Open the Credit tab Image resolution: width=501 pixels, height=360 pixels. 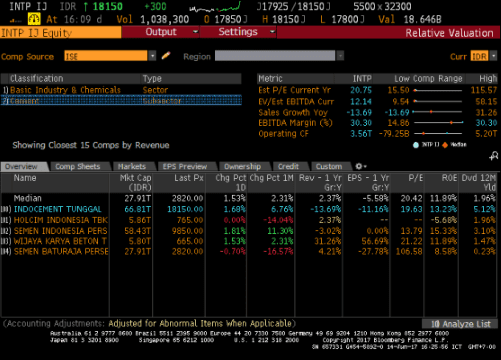coord(289,166)
